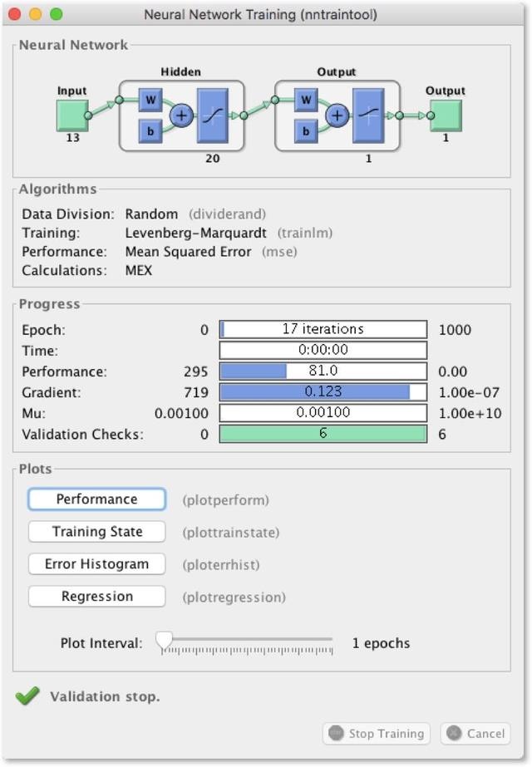This screenshot has height=767, width=532.
Task: Click the Plot Interval slider handle
Action: [165, 641]
